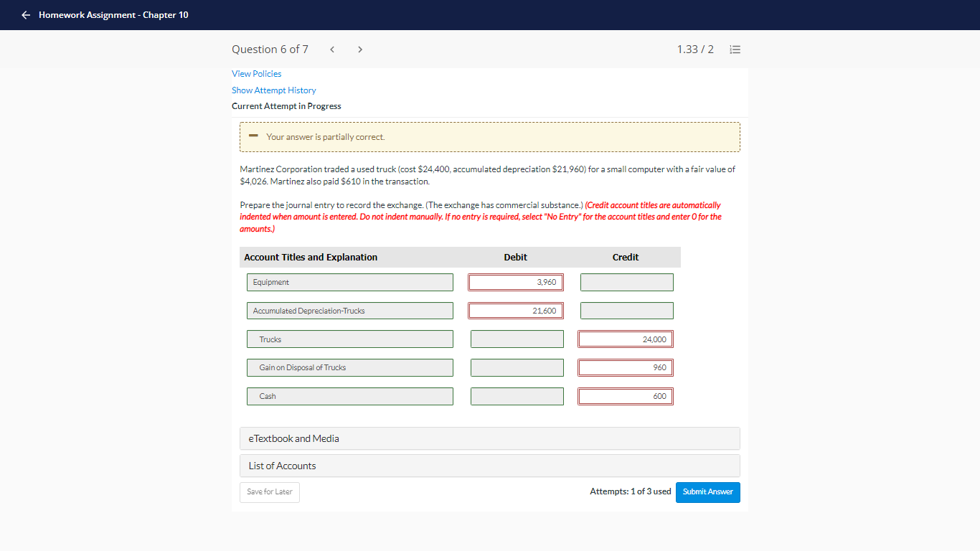Image resolution: width=980 pixels, height=551 pixels.
Task: Edit the Accumulated Depreciation debit amount 21,600
Action: coord(516,311)
